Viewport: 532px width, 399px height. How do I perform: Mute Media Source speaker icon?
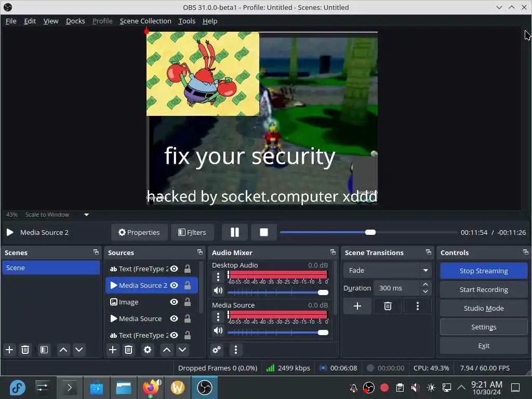click(x=218, y=330)
